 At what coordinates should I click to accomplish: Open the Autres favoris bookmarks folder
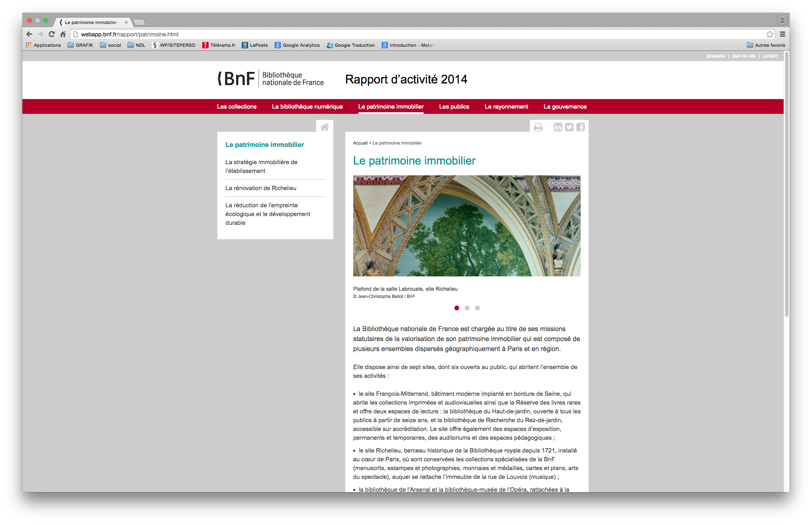(766, 45)
